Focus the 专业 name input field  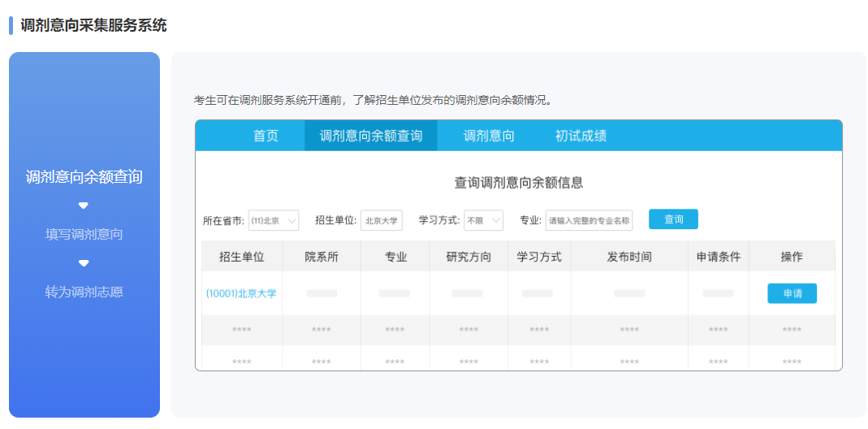(589, 220)
